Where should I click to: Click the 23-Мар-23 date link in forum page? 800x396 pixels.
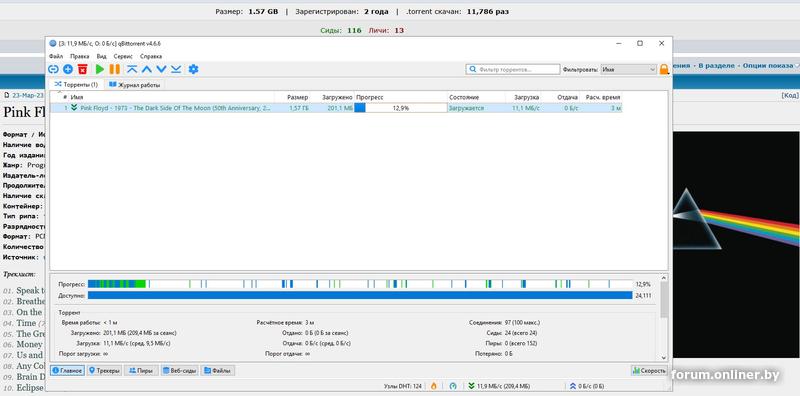click(x=28, y=95)
